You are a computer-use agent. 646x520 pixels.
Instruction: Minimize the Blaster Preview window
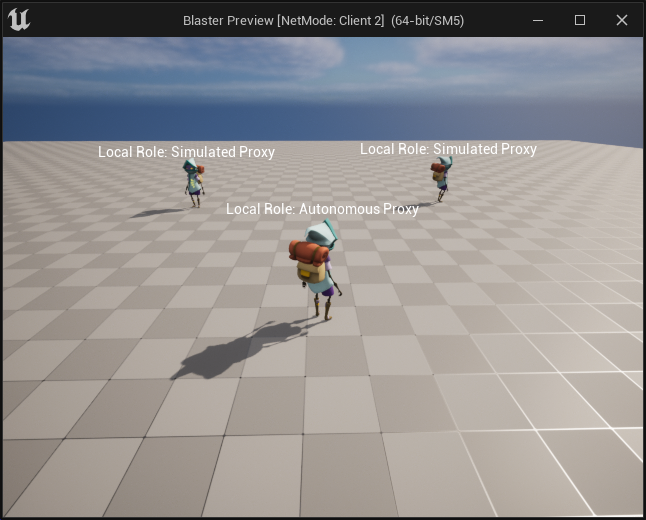[538, 20]
